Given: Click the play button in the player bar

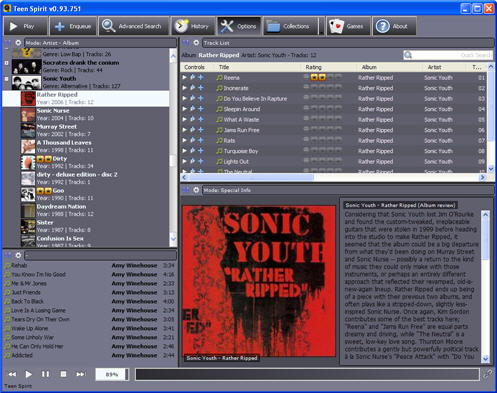Looking at the screenshot, I should [29, 374].
